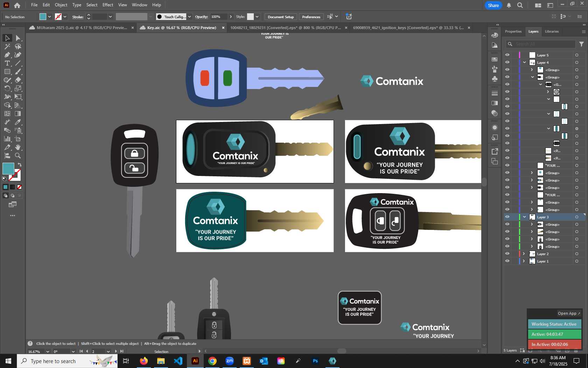588x368 pixels.
Task: Click the Search All layers field
Action: [x=541, y=44]
